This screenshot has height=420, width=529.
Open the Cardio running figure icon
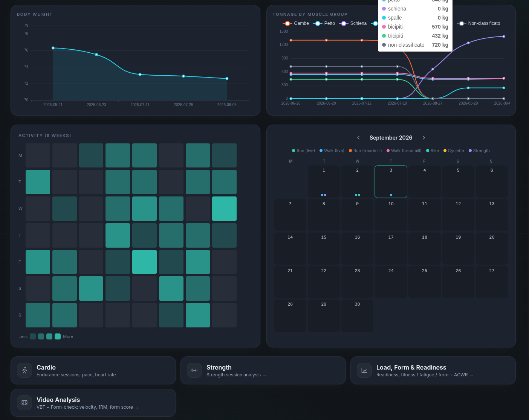click(x=24, y=370)
